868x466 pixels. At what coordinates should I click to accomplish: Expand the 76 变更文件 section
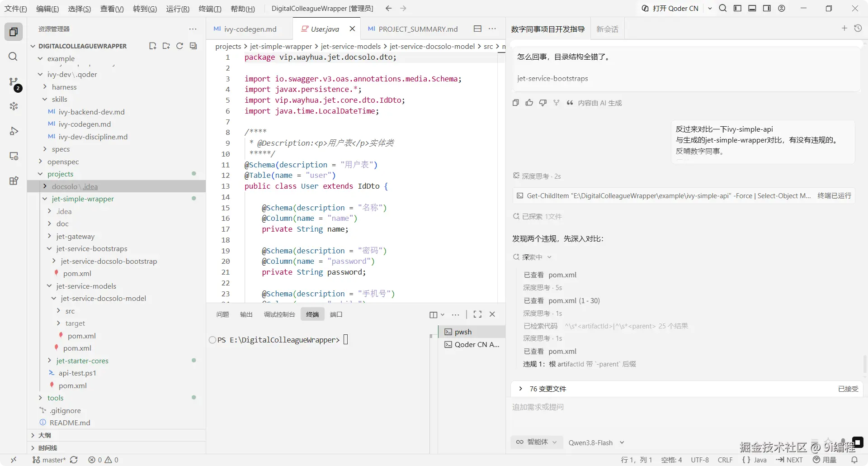coord(687,389)
